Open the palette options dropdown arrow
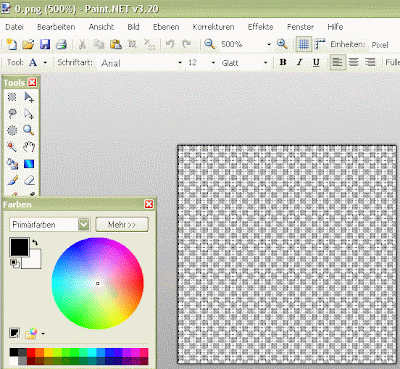400x369 pixels. pos(43,333)
